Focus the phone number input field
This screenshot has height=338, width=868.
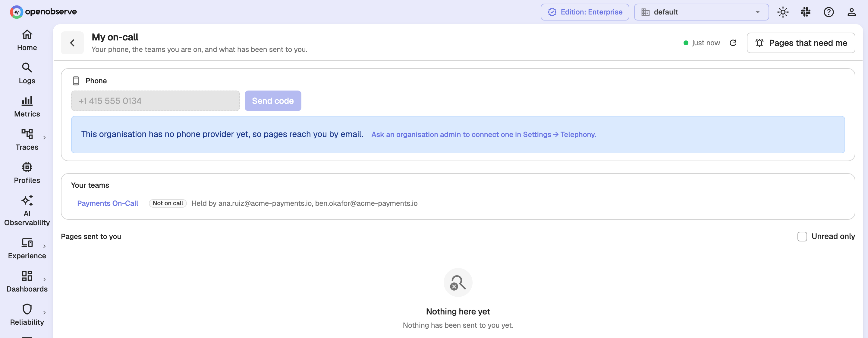click(155, 101)
